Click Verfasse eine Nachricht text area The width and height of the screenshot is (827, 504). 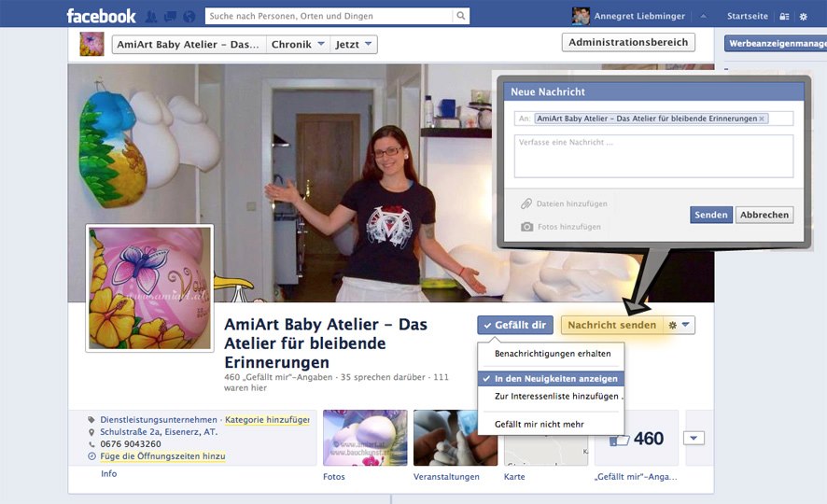click(653, 156)
